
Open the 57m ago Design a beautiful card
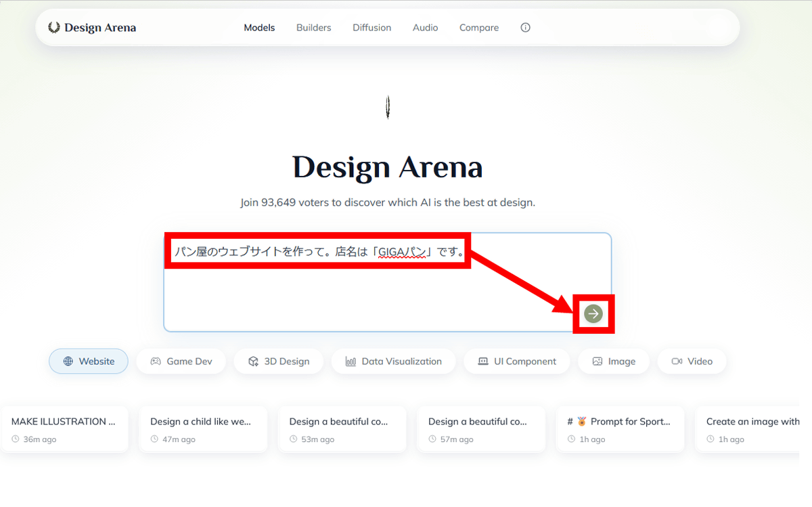481,430
